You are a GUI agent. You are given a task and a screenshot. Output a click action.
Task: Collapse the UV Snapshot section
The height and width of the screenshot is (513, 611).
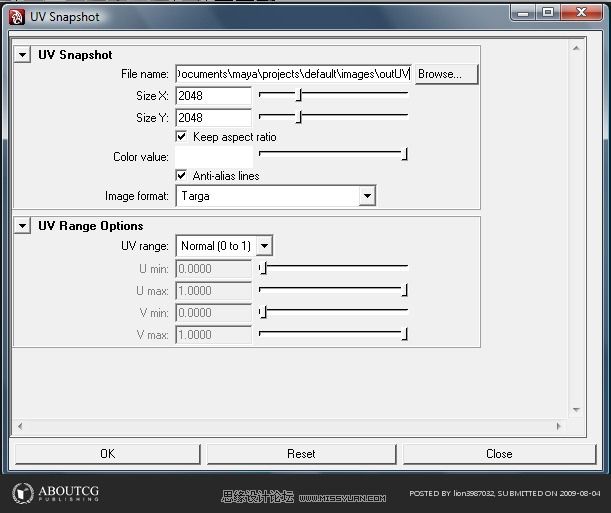[22, 55]
